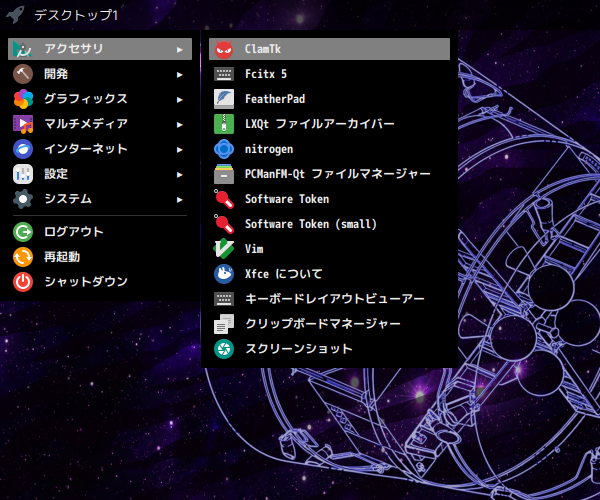The height and width of the screenshot is (500, 600).
Task: Choose シャットダウン to power off
Action: click(100, 282)
